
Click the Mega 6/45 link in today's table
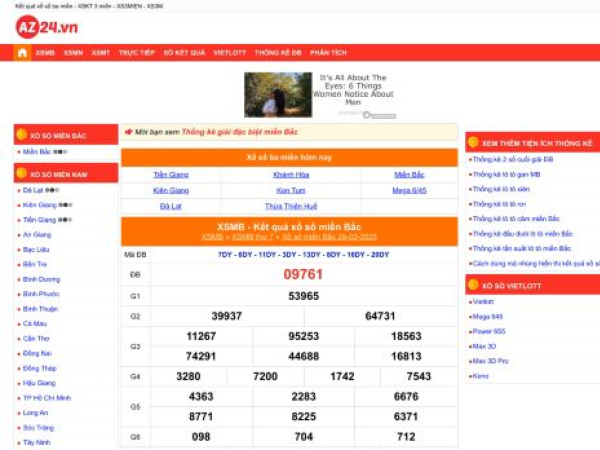(x=409, y=189)
